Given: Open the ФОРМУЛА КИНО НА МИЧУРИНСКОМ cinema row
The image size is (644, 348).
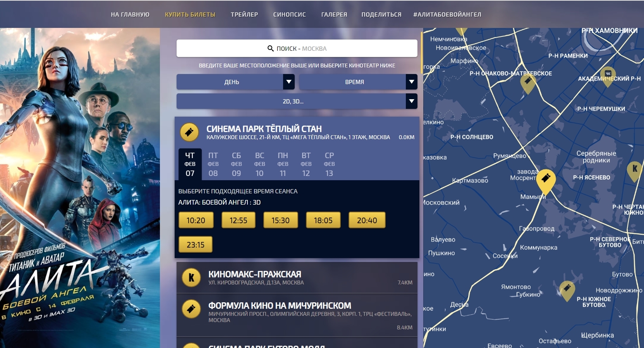Looking at the screenshot, I should [x=297, y=315].
